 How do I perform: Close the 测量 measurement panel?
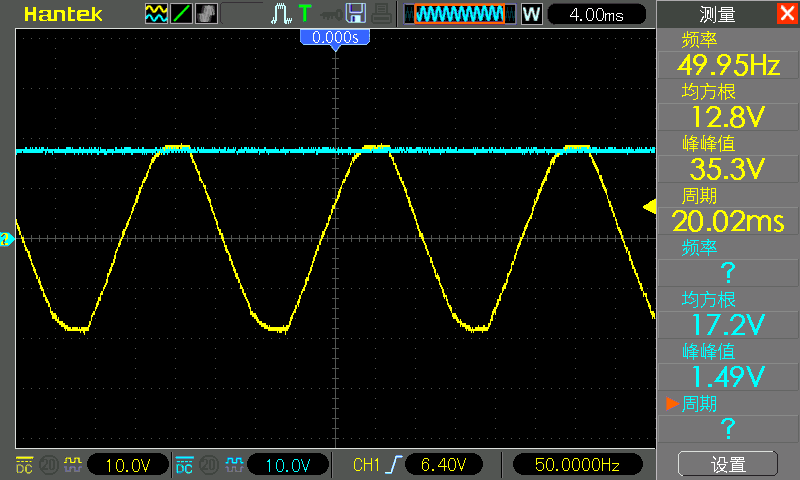[787, 14]
